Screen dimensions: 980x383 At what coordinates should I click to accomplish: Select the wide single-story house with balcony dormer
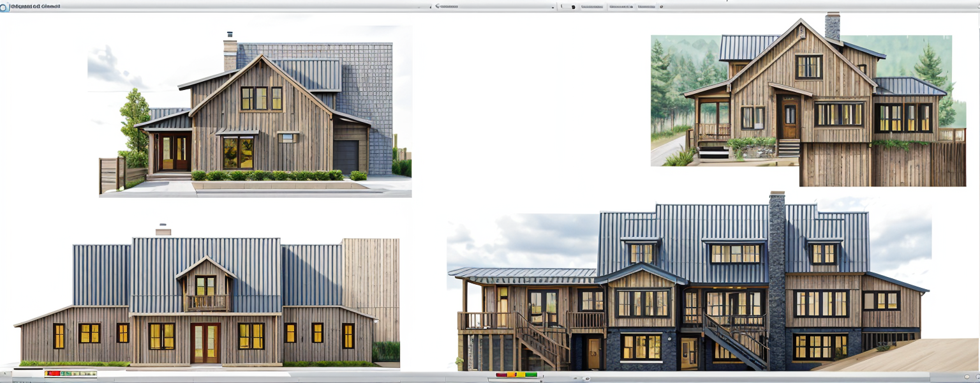click(204, 300)
